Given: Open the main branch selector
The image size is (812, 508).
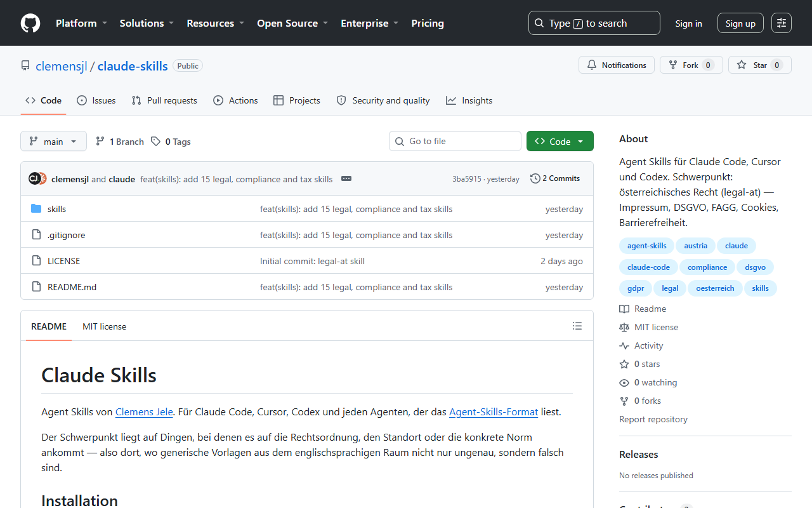Looking at the screenshot, I should pyautogui.click(x=53, y=141).
